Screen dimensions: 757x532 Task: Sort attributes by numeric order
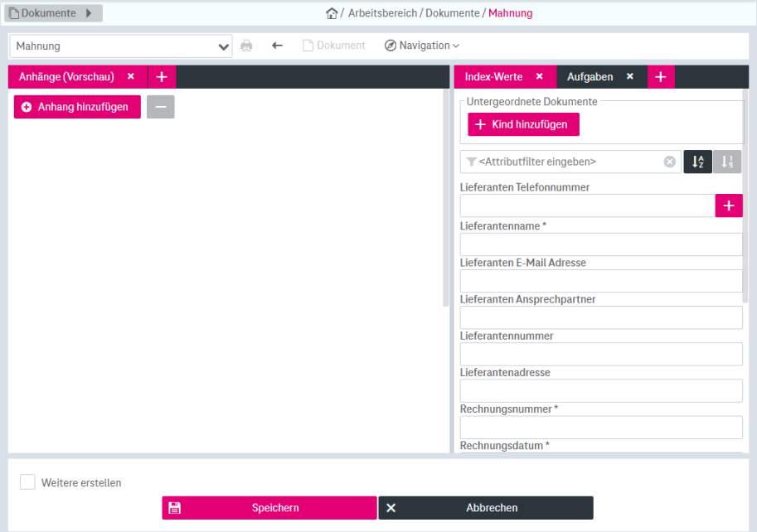727,162
